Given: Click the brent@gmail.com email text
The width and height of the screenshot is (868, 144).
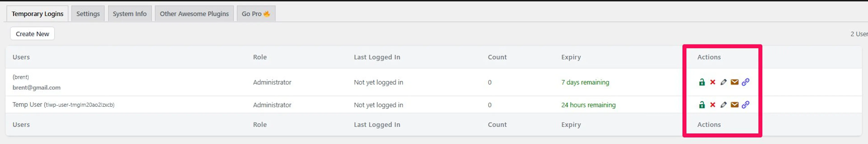Looking at the screenshot, I should [x=36, y=88].
